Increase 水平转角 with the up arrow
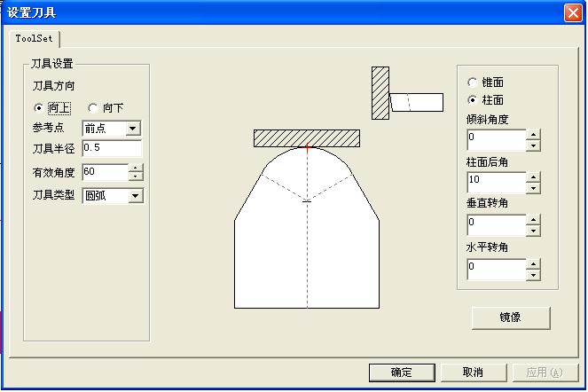Image resolution: width=588 pixels, height=392 pixels. tap(533, 264)
